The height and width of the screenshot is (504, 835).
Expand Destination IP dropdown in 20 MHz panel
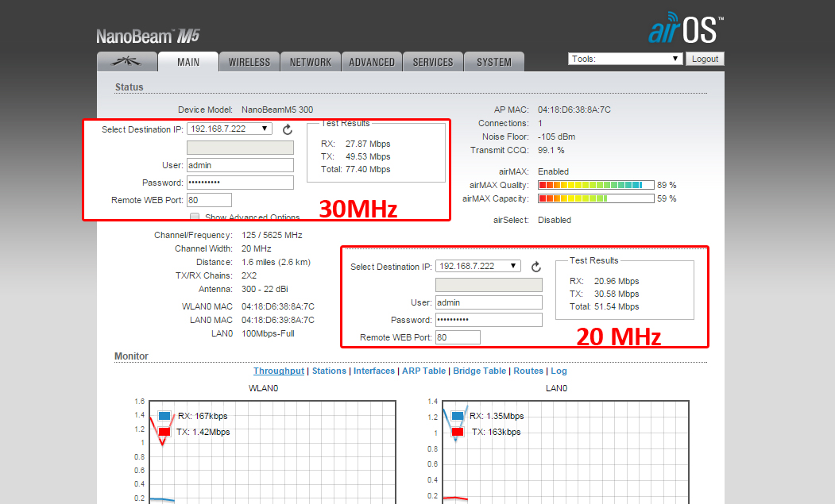[478, 266]
